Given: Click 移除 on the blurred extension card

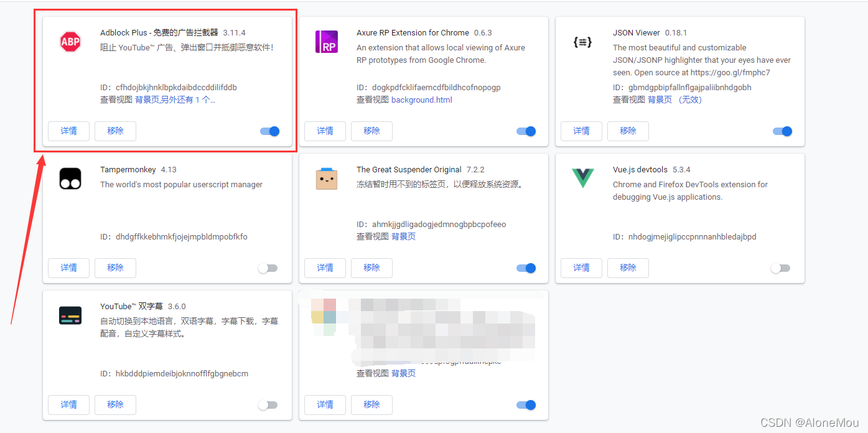Looking at the screenshot, I should [371, 405].
